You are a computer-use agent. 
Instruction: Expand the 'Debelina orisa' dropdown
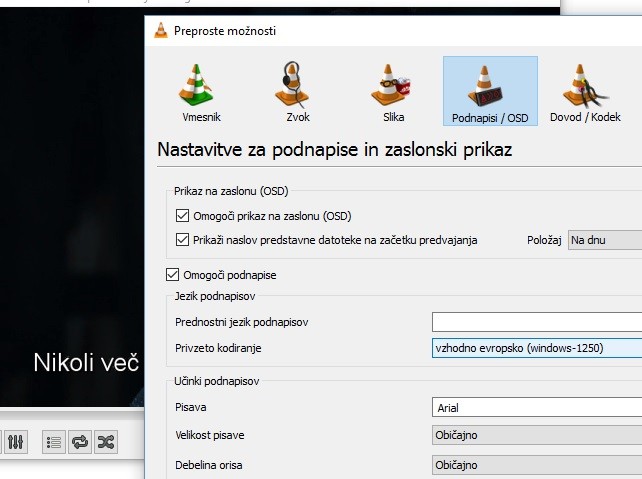(536, 465)
